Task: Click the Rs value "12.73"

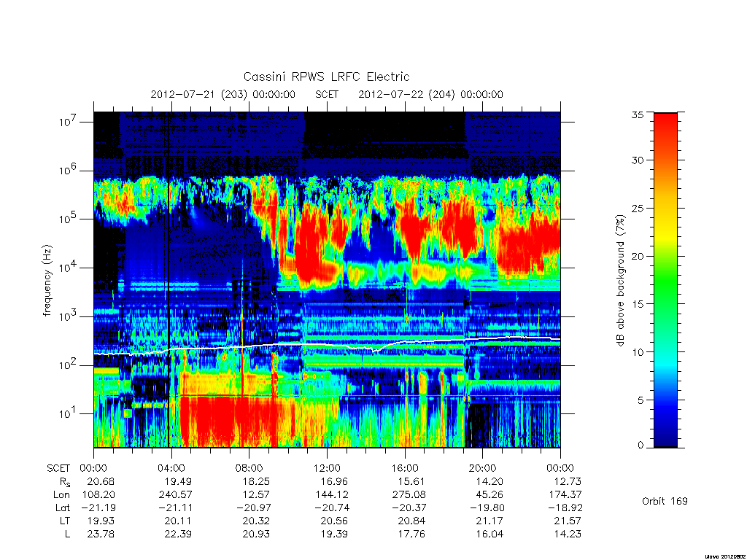Action: click(x=568, y=481)
